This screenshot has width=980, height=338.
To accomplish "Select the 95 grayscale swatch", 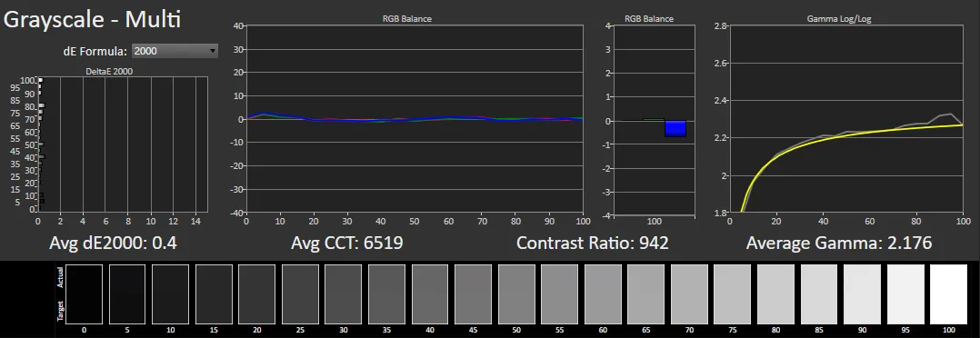I will 905,293.
